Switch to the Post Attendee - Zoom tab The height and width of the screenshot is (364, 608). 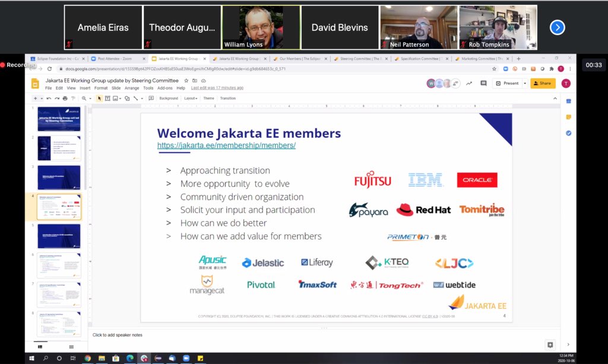click(118, 59)
